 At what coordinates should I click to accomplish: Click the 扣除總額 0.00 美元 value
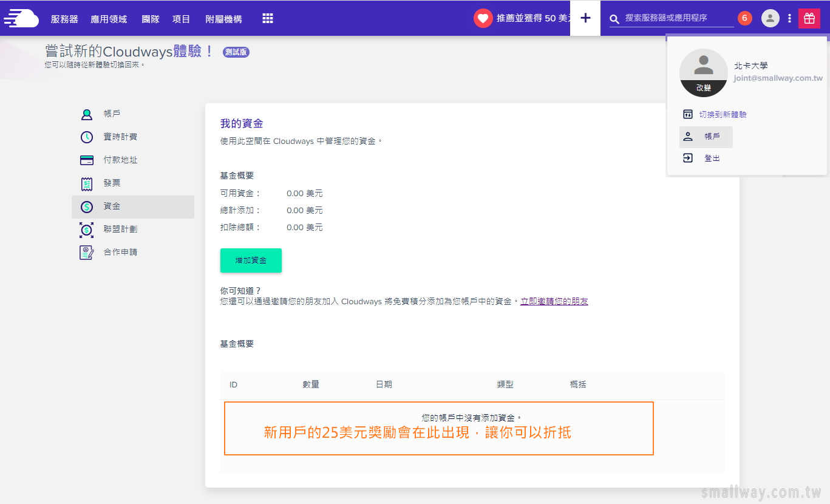coord(305,228)
